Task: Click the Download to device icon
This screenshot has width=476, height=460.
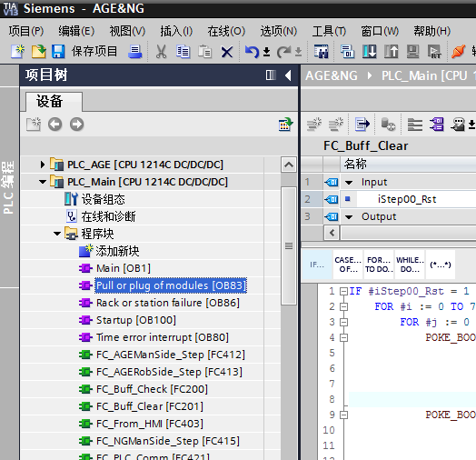Action: pos(370,51)
